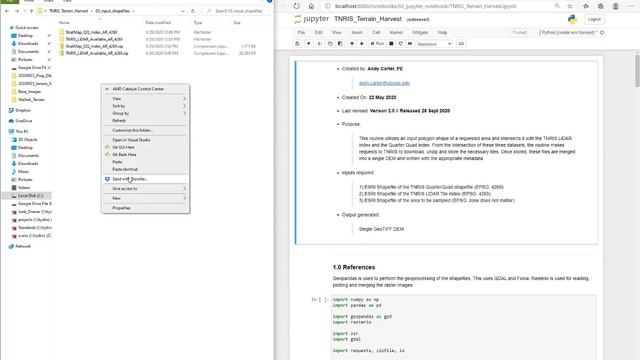Expand the Sort by submenu
The height and width of the screenshot is (360, 640).
click(x=145, y=106)
